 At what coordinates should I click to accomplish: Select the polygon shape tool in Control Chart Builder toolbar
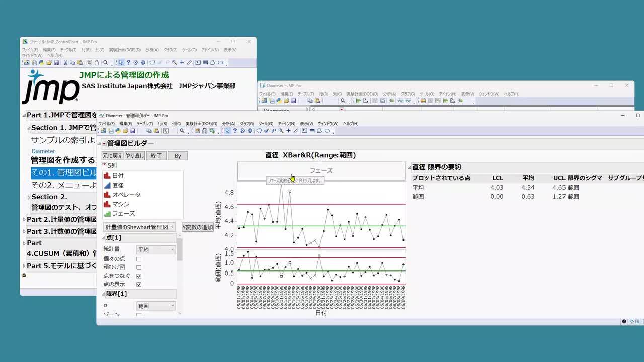point(319,131)
